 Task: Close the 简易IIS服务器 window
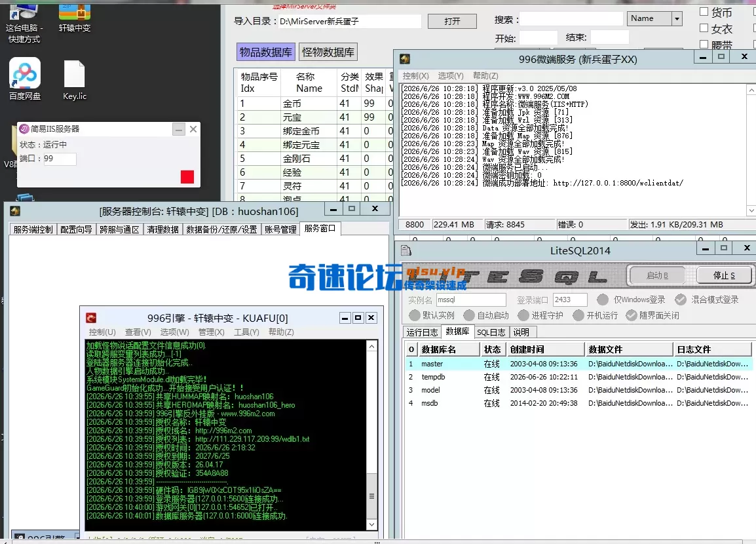[193, 128]
